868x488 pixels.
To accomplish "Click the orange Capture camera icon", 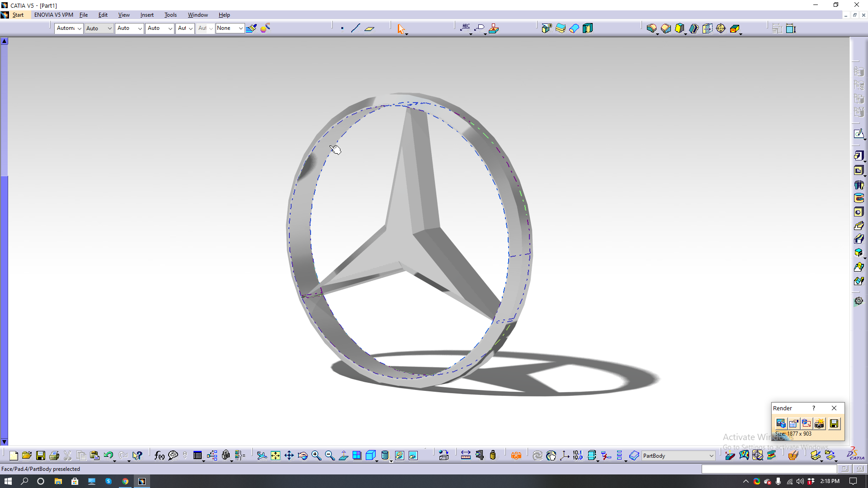I will [516, 455].
